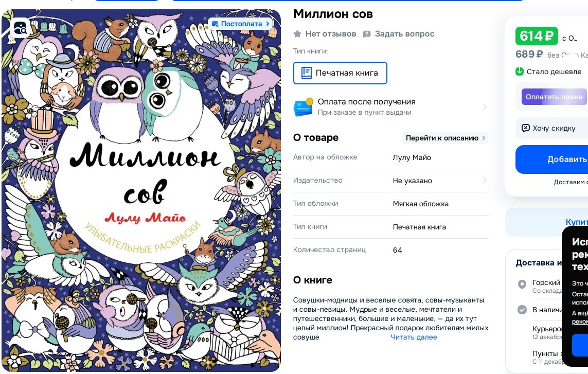Click the question bubble icon by Задать вопрос
588x374 pixels.
tap(367, 34)
